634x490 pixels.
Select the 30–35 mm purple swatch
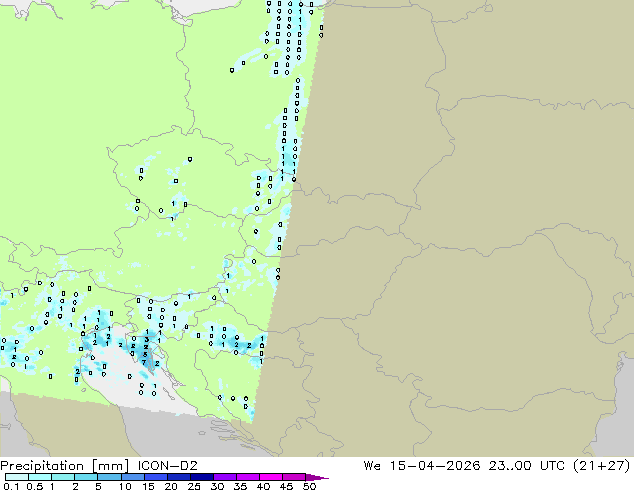pyautogui.click(x=224, y=477)
